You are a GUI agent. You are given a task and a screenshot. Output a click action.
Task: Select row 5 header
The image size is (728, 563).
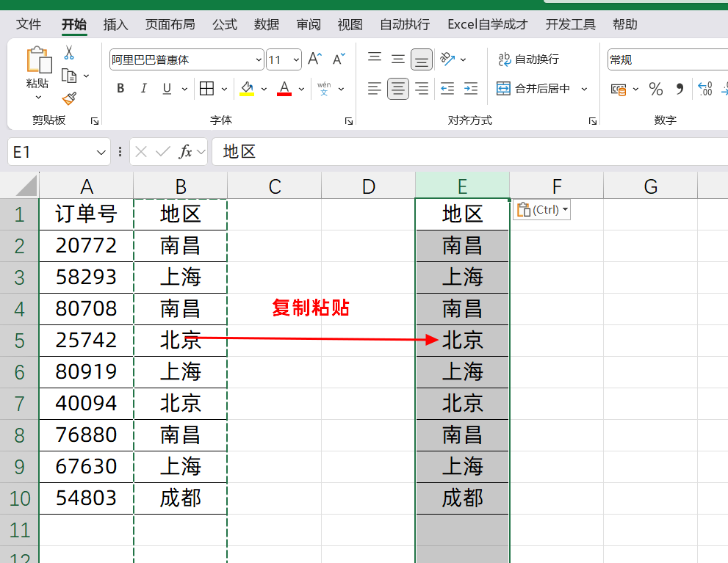coord(19,341)
